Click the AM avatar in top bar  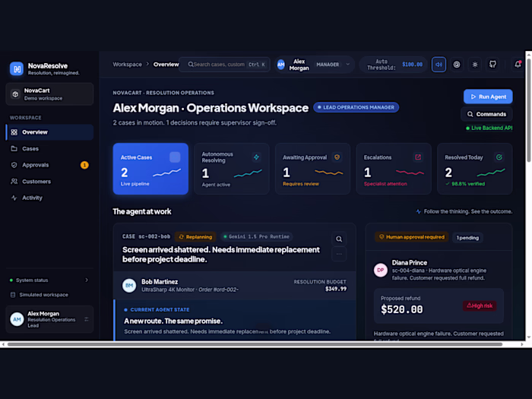point(281,65)
